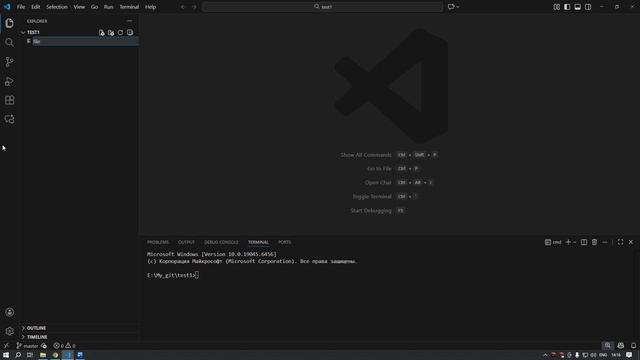Collapse folders in Explorer icon
This screenshot has width=640, height=360.
coord(130,32)
